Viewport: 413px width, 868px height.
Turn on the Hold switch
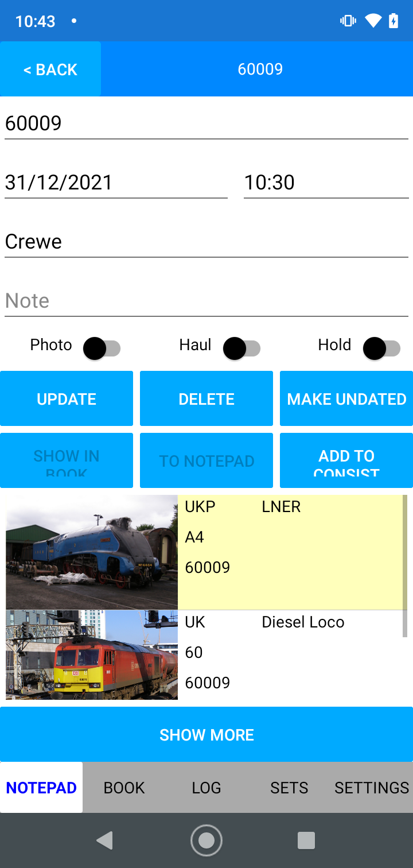click(x=381, y=348)
